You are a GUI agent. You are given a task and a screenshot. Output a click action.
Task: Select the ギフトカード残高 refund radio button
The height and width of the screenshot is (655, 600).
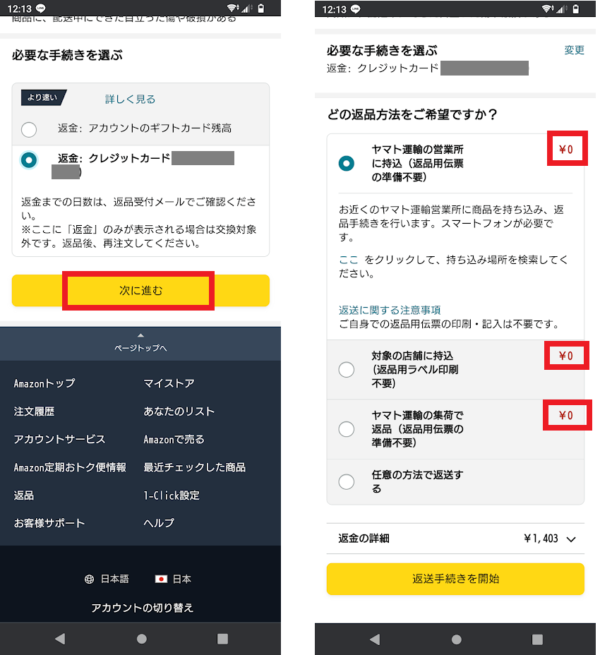pyautogui.click(x=29, y=129)
